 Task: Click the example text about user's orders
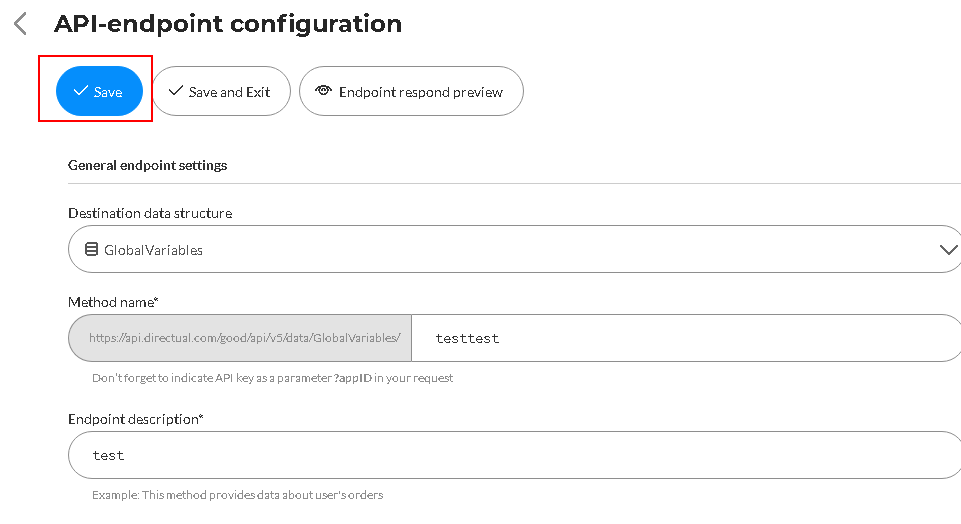pos(237,495)
